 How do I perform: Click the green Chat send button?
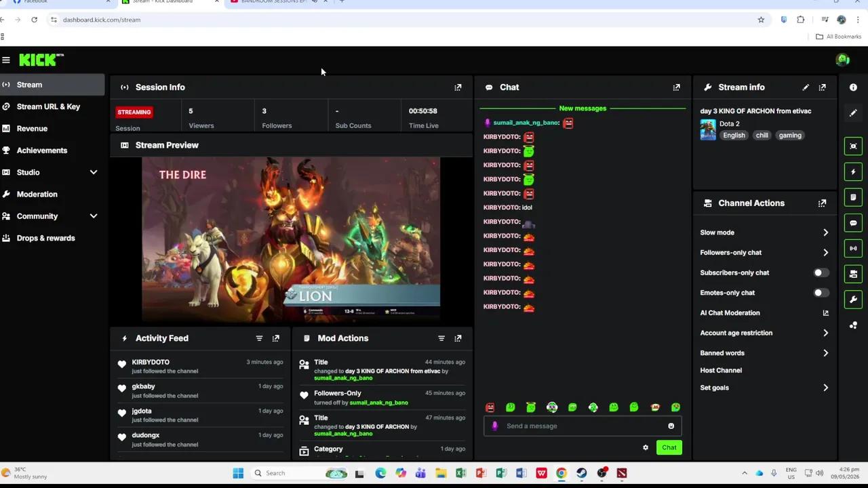point(669,447)
